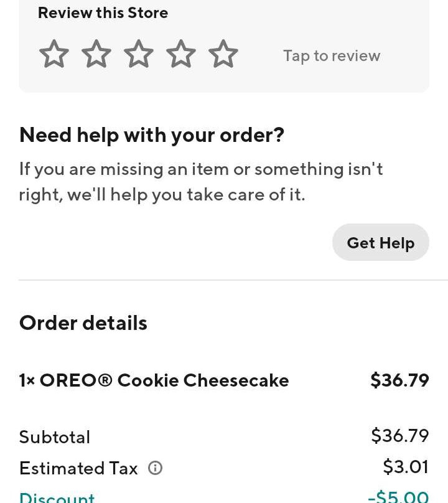Click the $3.01 tax amount
Image resolution: width=448 pixels, height=503 pixels.
pyautogui.click(x=405, y=467)
